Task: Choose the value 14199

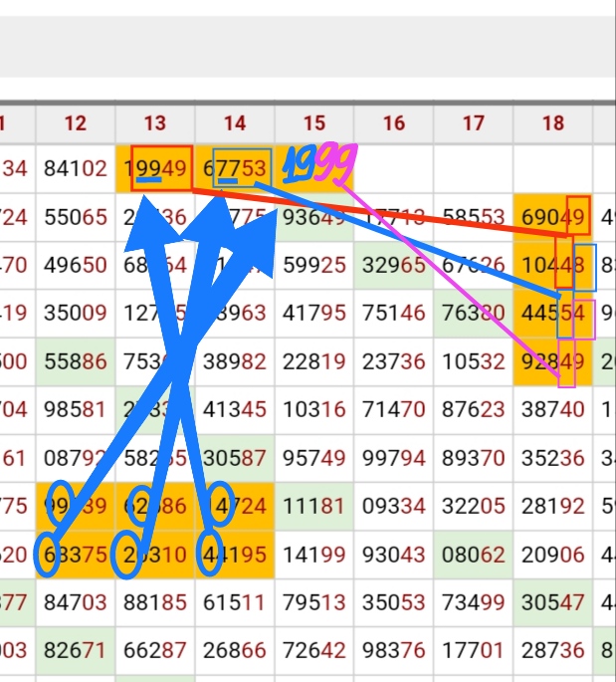Action: pos(314,555)
